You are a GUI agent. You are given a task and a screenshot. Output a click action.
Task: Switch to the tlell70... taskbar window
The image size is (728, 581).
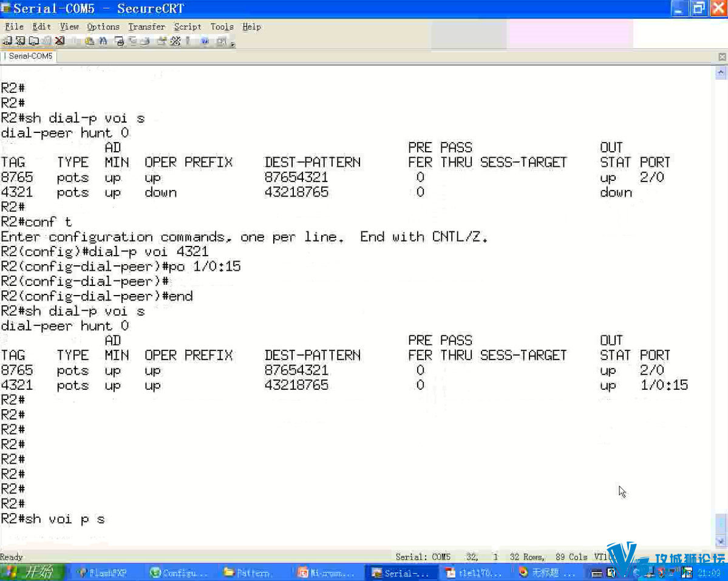coord(474,573)
